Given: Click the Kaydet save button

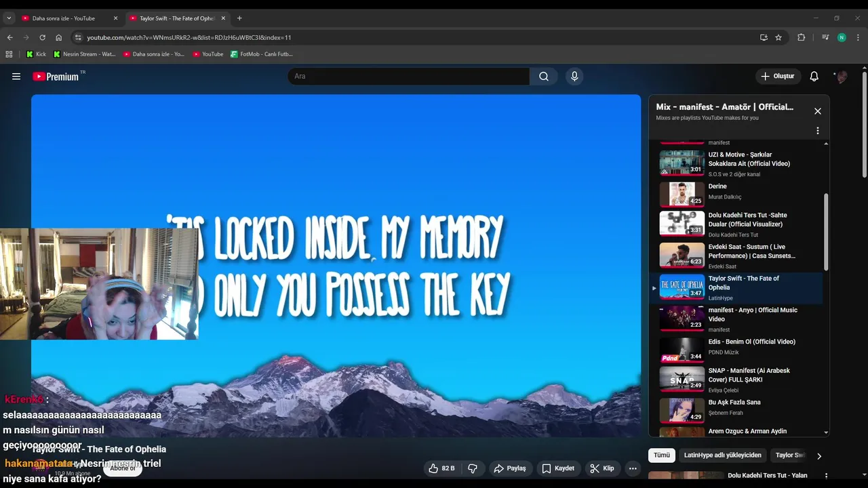Looking at the screenshot, I should (558, 468).
